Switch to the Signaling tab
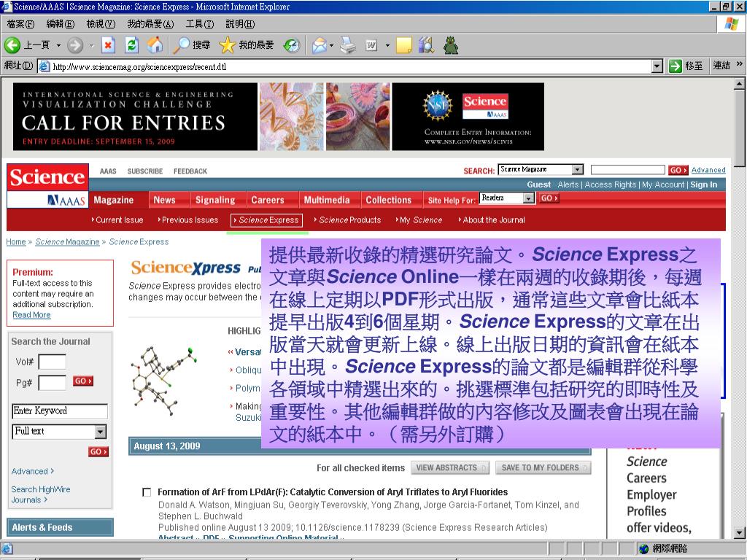Viewport: 747px width, 560px height. click(215, 200)
